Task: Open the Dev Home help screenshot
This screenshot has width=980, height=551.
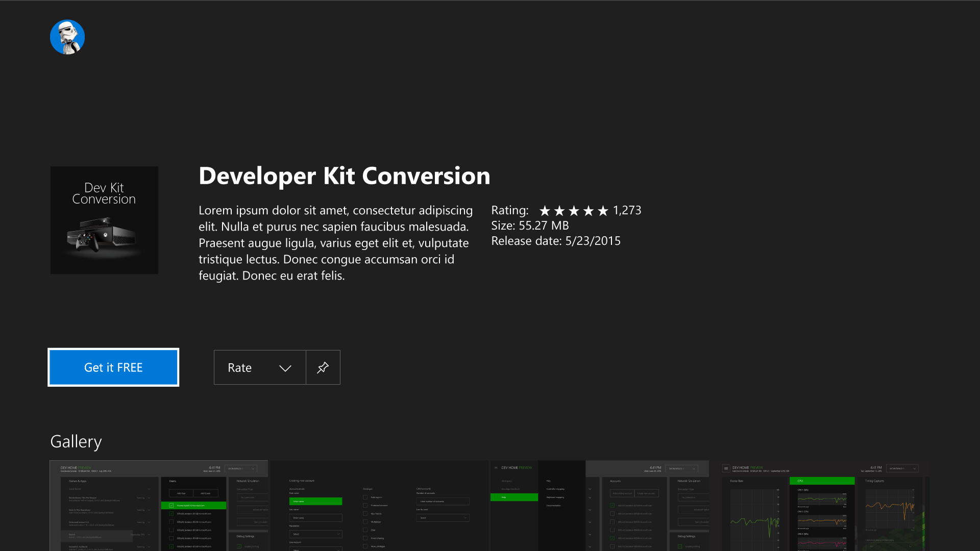Action: point(537,505)
